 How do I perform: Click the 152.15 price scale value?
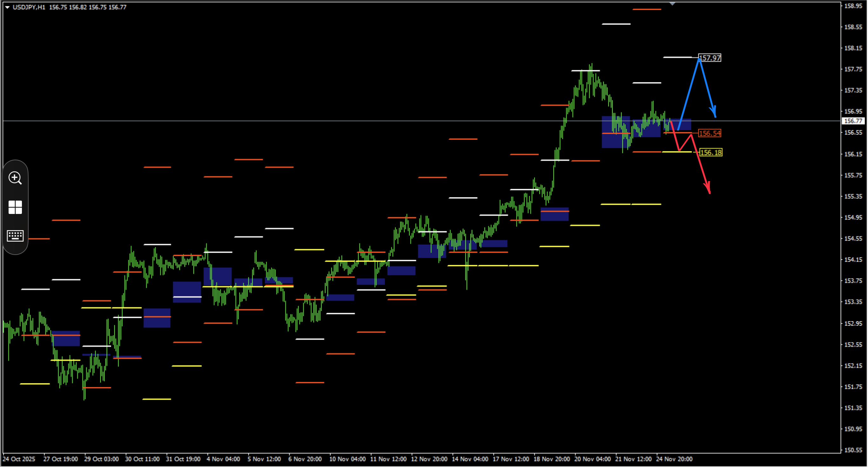coord(853,366)
